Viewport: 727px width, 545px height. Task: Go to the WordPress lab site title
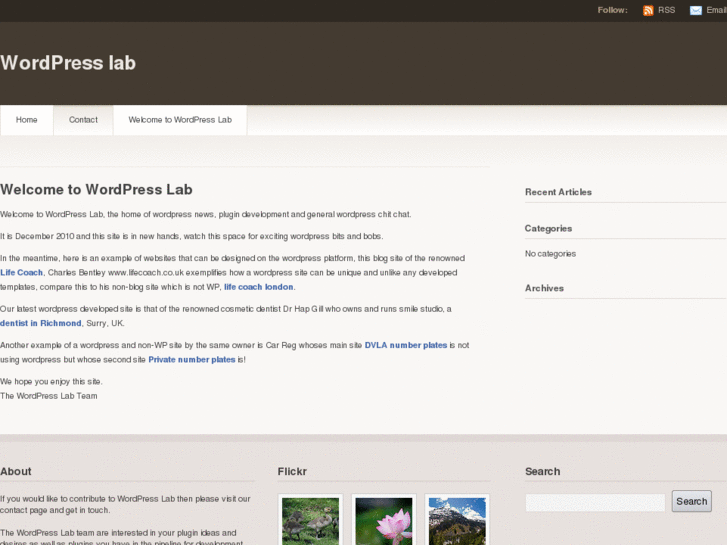click(x=68, y=63)
